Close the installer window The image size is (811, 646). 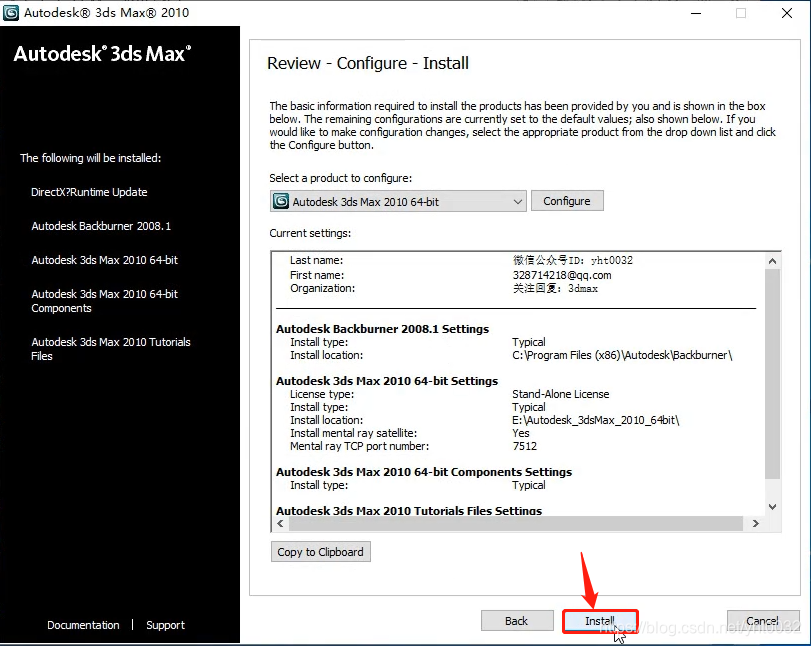(787, 13)
